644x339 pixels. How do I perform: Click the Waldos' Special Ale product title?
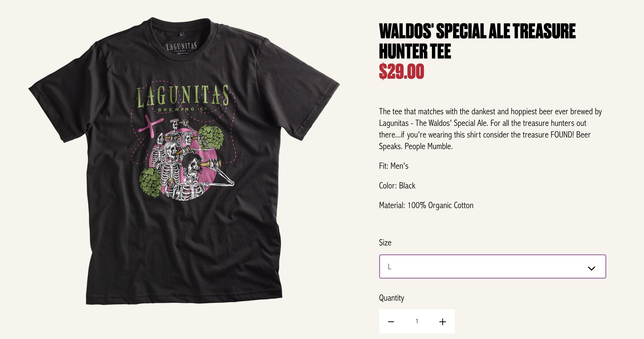pos(477,41)
